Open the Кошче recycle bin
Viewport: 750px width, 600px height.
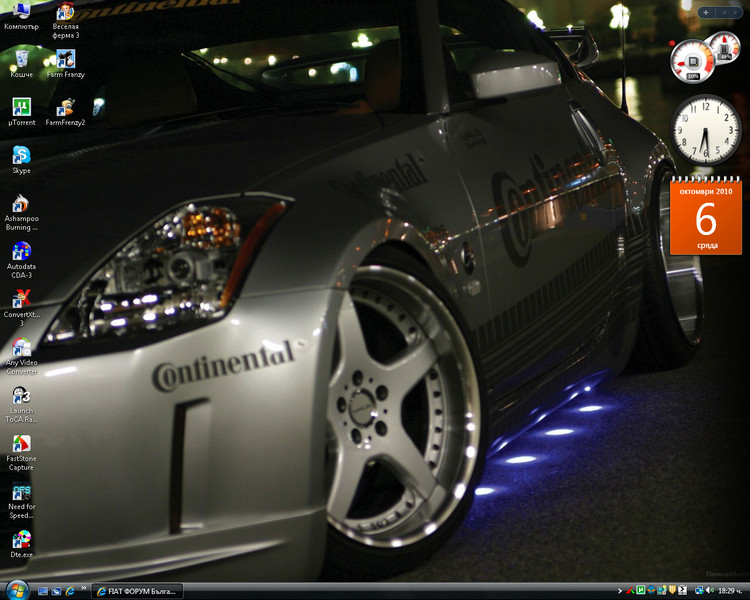point(21,59)
